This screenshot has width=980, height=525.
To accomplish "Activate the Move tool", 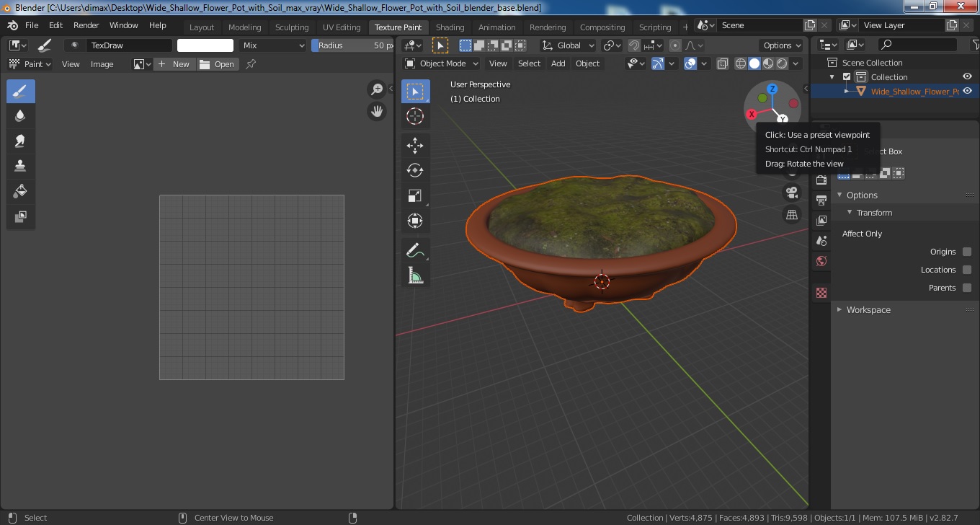I will [415, 146].
